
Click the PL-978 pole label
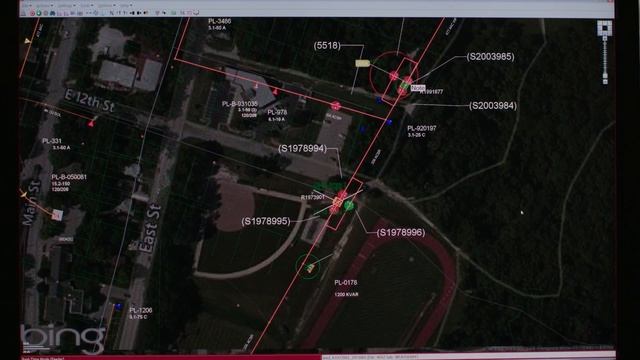click(x=277, y=112)
